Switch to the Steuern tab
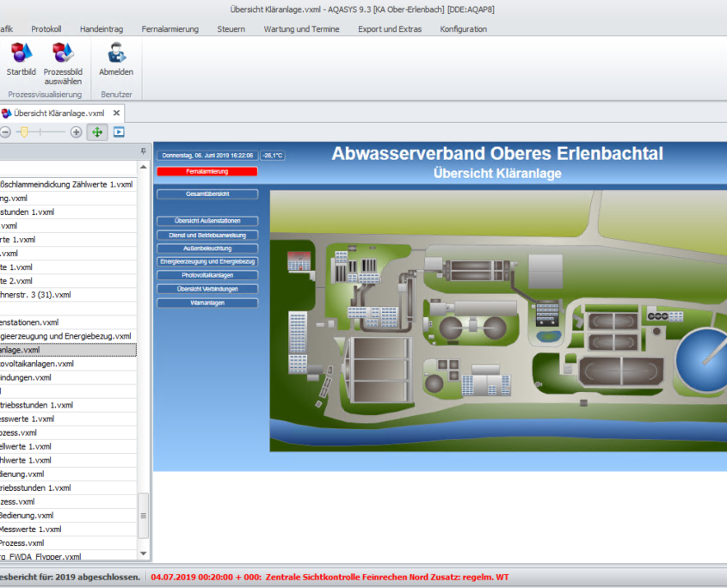The image size is (727, 588). [x=231, y=28]
